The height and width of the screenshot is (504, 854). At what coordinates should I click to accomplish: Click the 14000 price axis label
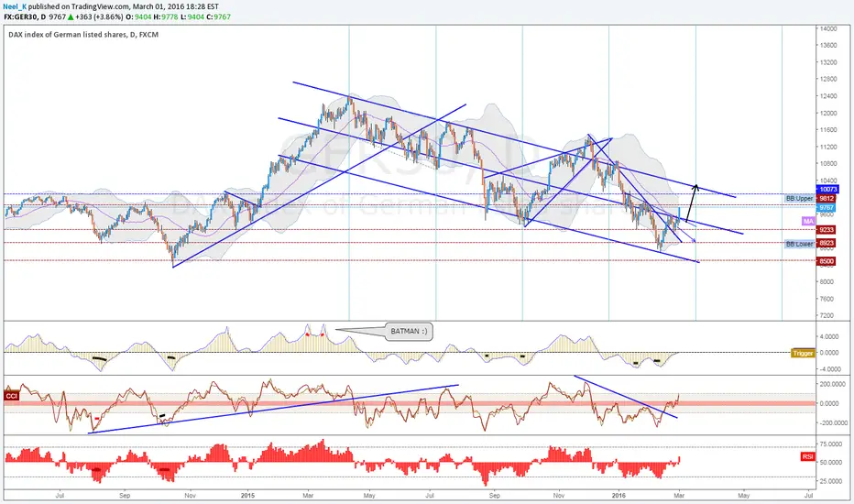828,29
